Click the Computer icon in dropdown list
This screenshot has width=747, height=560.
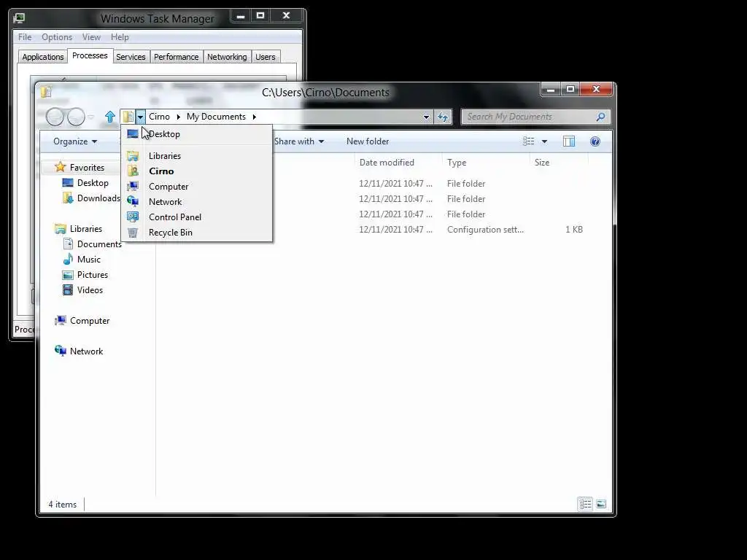[x=133, y=187]
